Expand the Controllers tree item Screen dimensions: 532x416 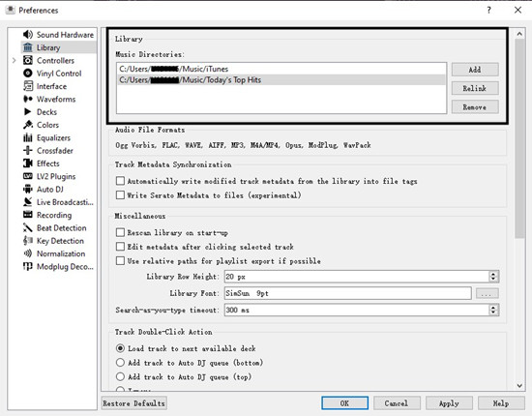tap(14, 60)
